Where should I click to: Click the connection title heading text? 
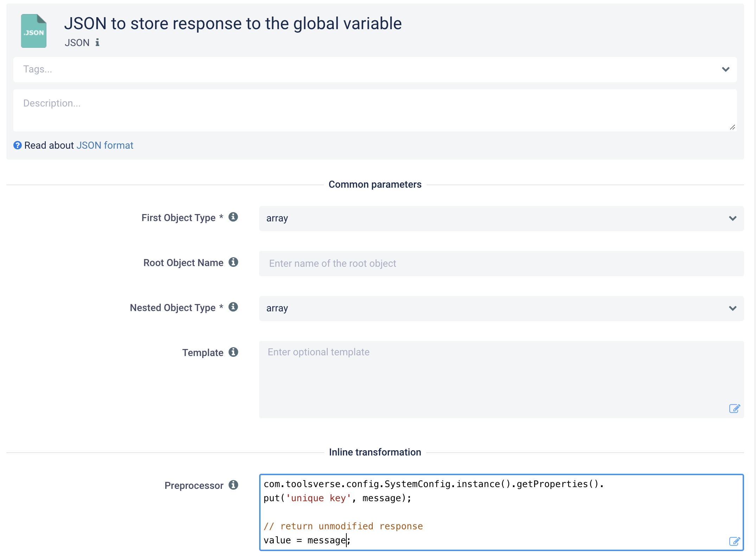(x=233, y=24)
